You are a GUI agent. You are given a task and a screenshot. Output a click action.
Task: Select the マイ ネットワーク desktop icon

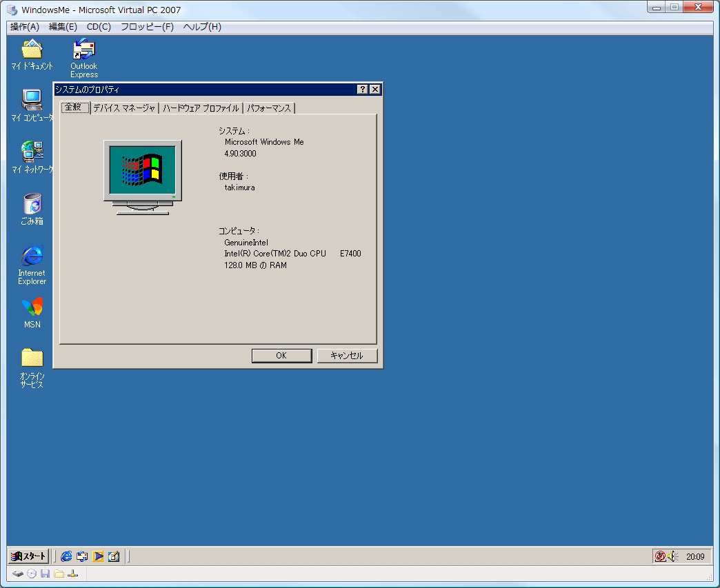tap(32, 157)
